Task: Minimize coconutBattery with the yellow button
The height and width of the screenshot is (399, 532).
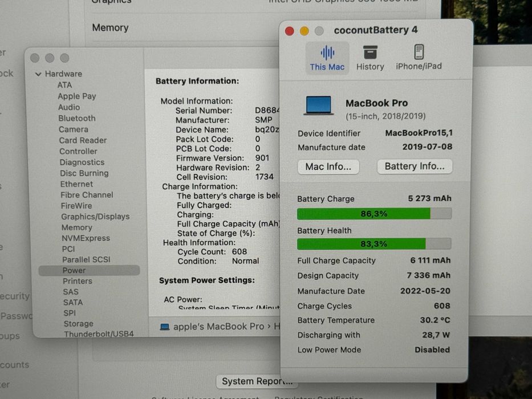Action: click(x=304, y=31)
